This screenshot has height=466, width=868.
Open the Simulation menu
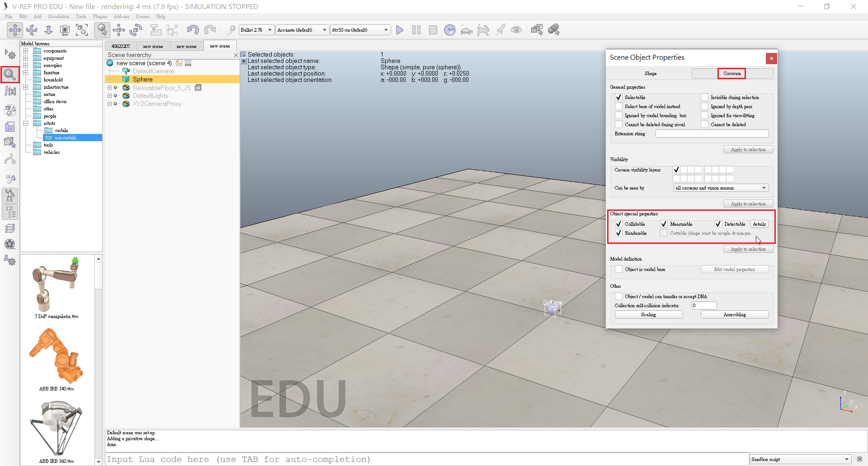(x=58, y=16)
